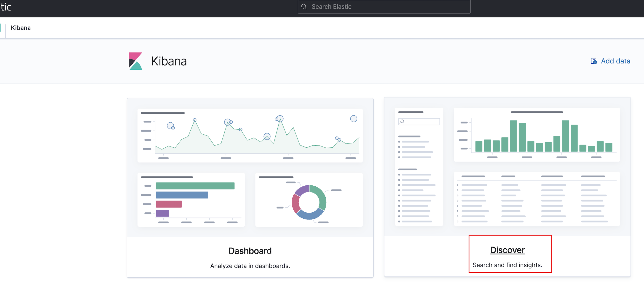Click the Discover illustration thumbnail

(x=507, y=167)
